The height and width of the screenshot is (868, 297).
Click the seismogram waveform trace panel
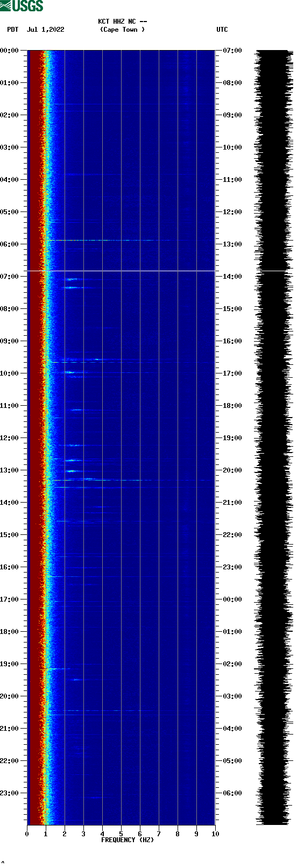point(274,437)
